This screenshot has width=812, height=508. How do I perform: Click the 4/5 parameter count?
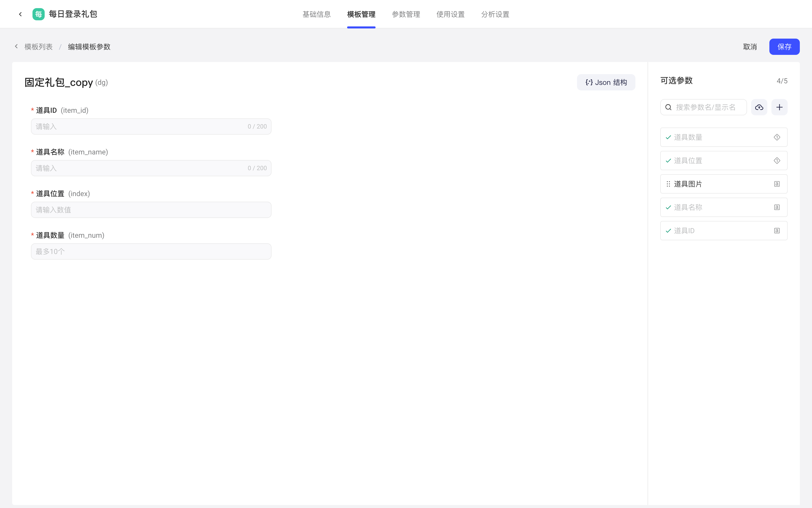pyautogui.click(x=782, y=81)
